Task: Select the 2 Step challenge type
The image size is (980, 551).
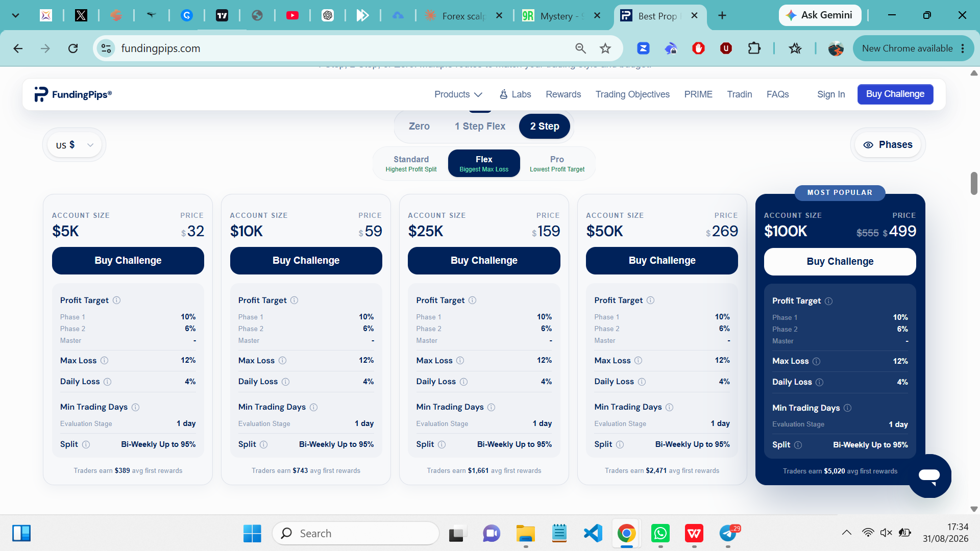Action: point(545,126)
